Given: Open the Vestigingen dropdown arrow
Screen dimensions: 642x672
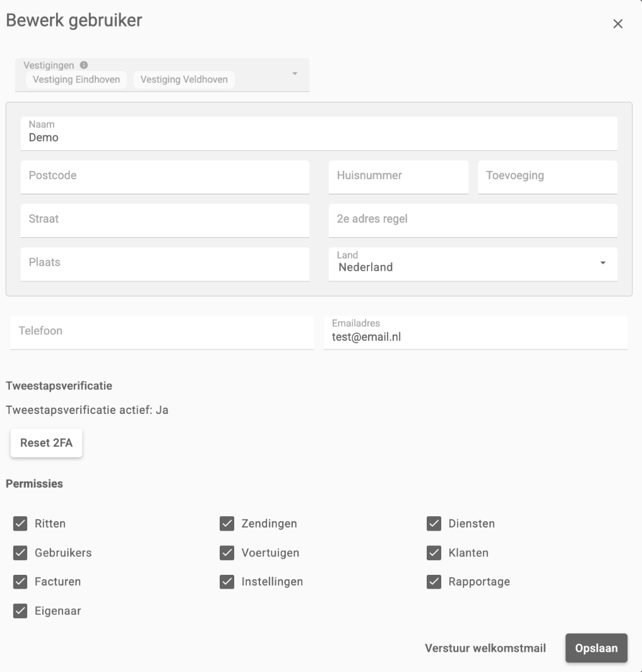Looking at the screenshot, I should tap(295, 74).
